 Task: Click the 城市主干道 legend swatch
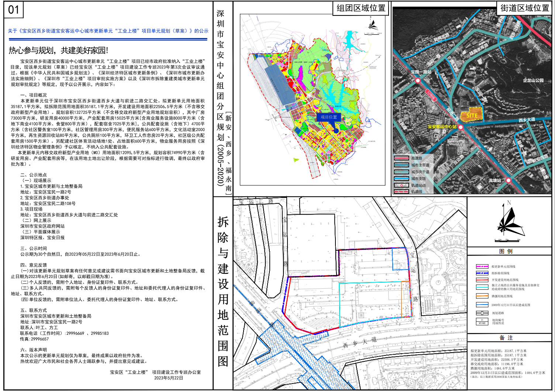pyautogui.click(x=401, y=165)
